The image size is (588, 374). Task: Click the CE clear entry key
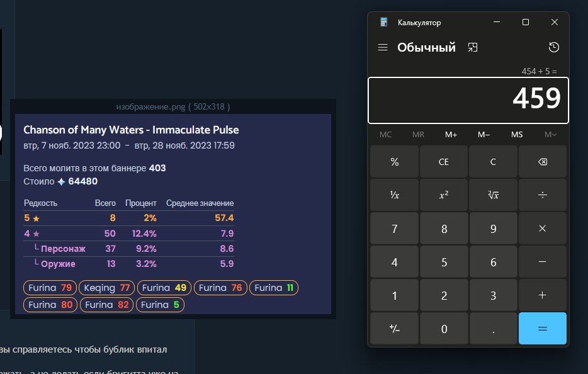pos(444,162)
